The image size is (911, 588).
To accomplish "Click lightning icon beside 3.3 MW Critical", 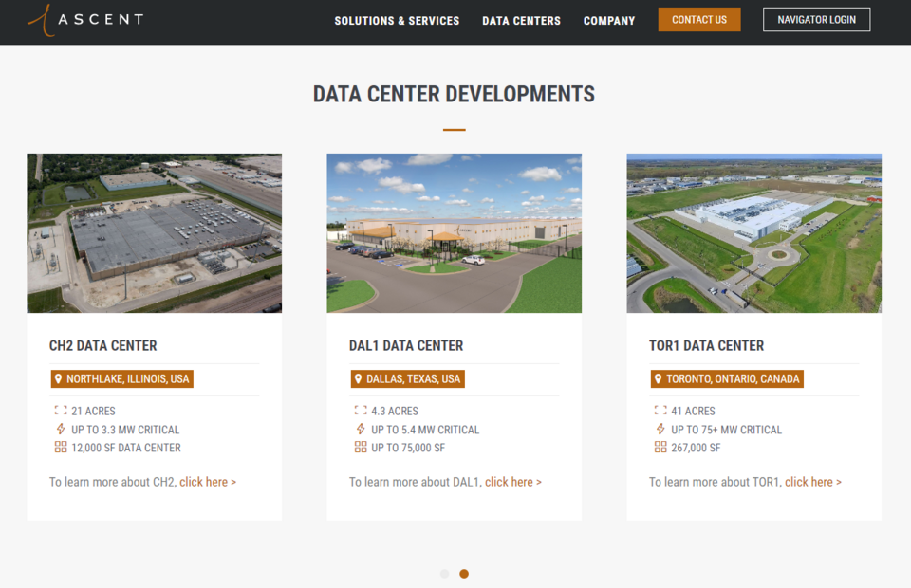I will (61, 429).
